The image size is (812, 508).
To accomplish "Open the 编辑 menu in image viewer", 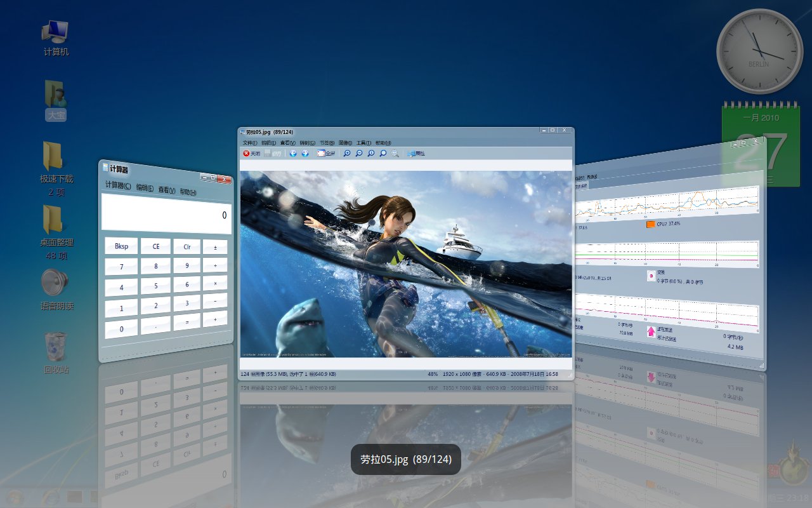I will [269, 143].
